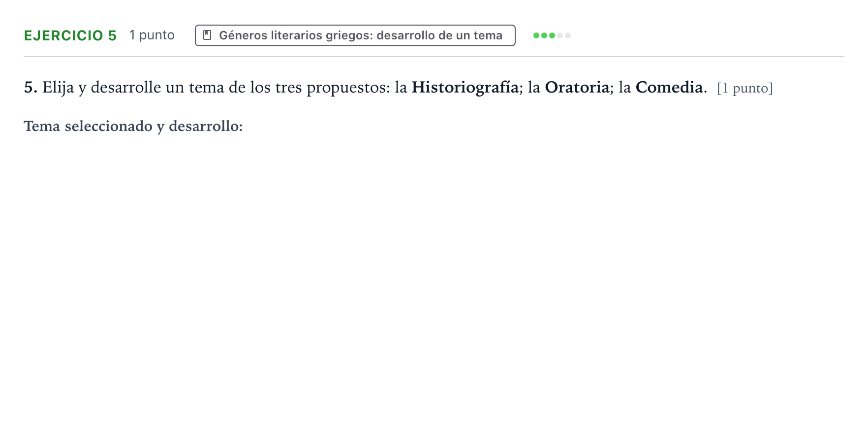Click the 'Tema seleccionado y desarrollo:' label
This screenshot has width=868, height=447.
[x=133, y=127]
